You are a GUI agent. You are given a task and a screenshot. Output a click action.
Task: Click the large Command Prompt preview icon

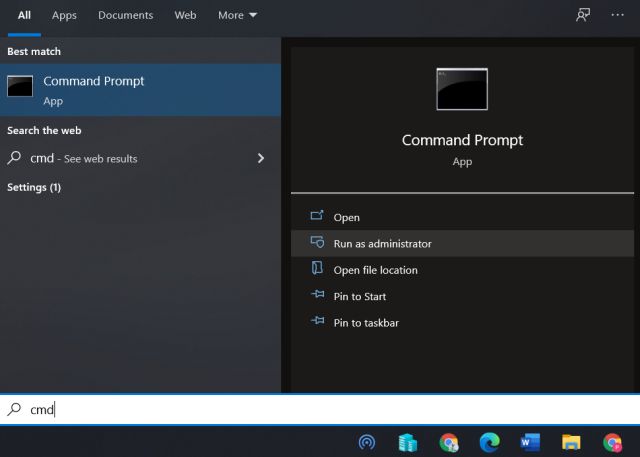pos(462,89)
